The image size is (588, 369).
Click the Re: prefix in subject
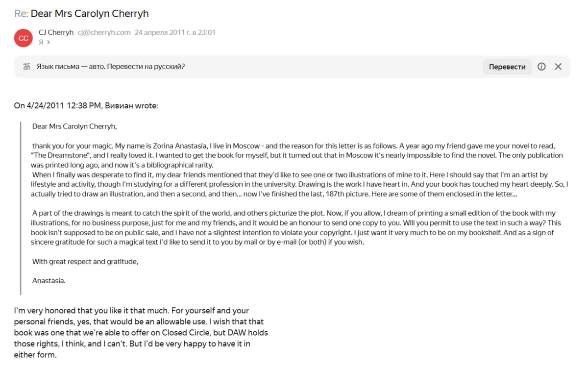tap(21, 13)
